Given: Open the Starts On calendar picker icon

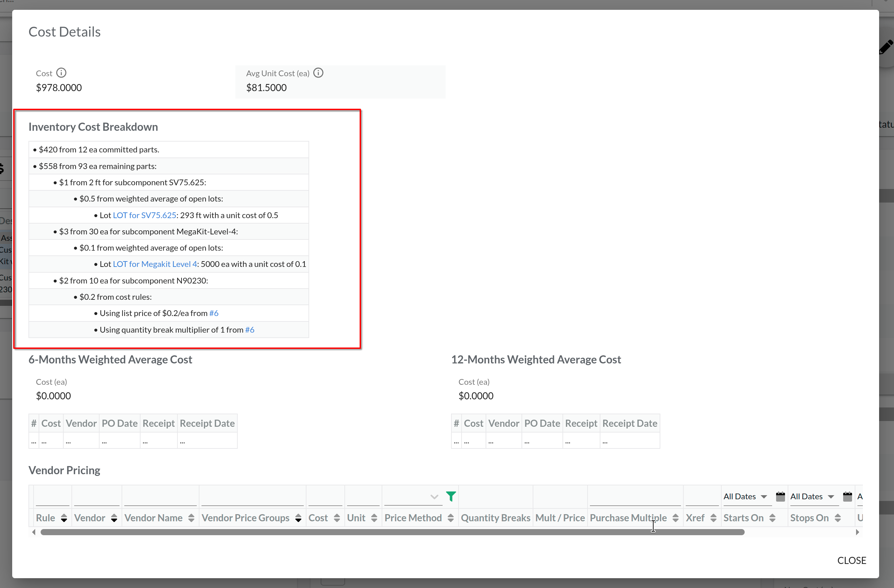Looking at the screenshot, I should point(780,496).
